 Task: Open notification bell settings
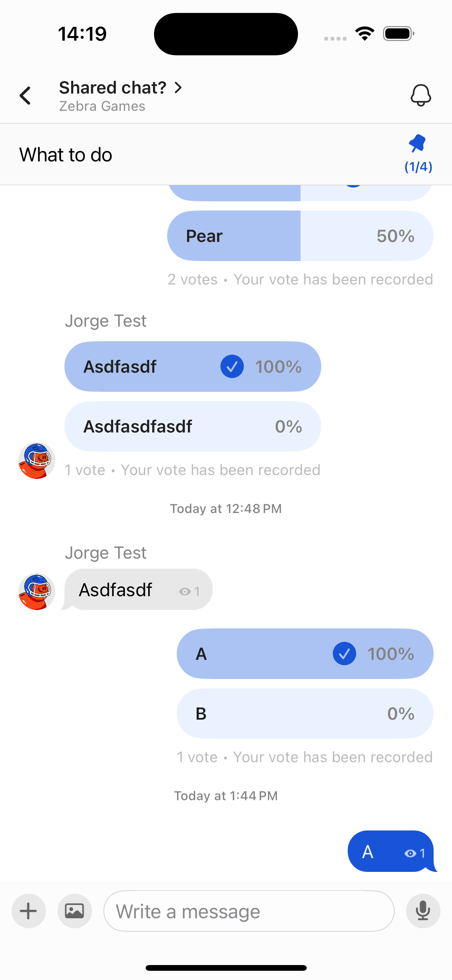click(421, 95)
